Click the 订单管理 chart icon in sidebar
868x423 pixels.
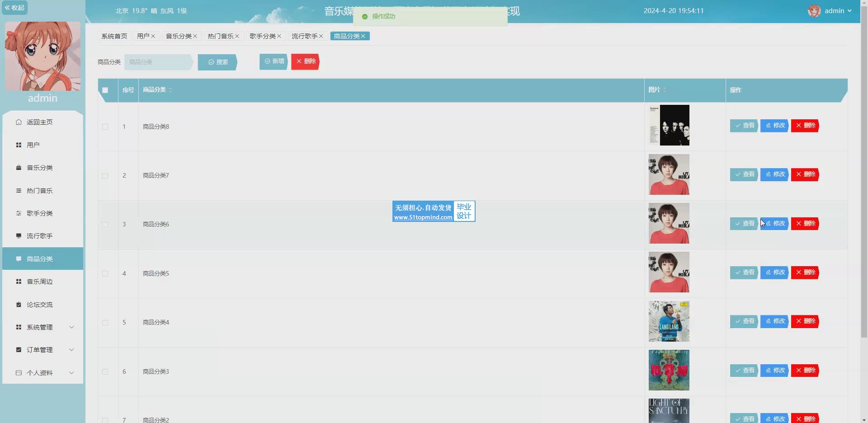click(x=19, y=350)
